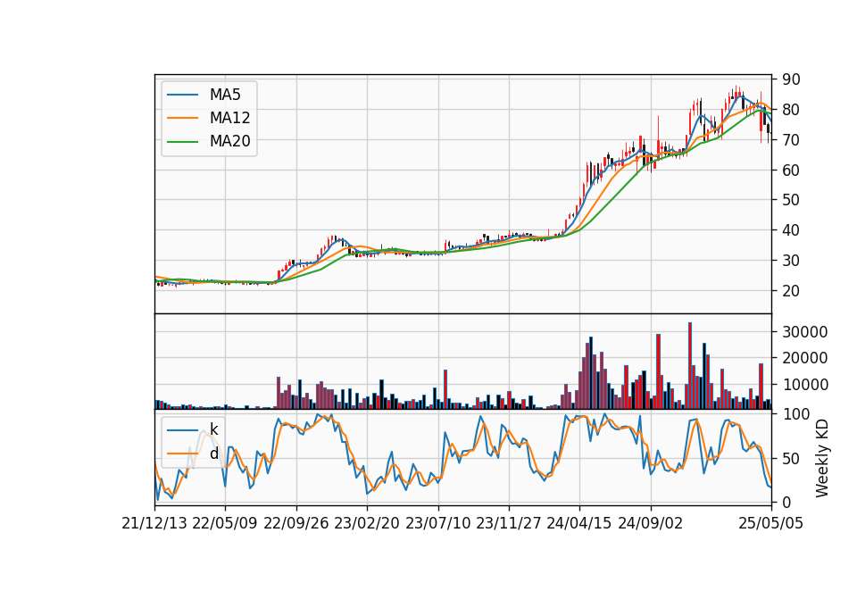Click the 24/04/15 date tick label

(x=579, y=523)
